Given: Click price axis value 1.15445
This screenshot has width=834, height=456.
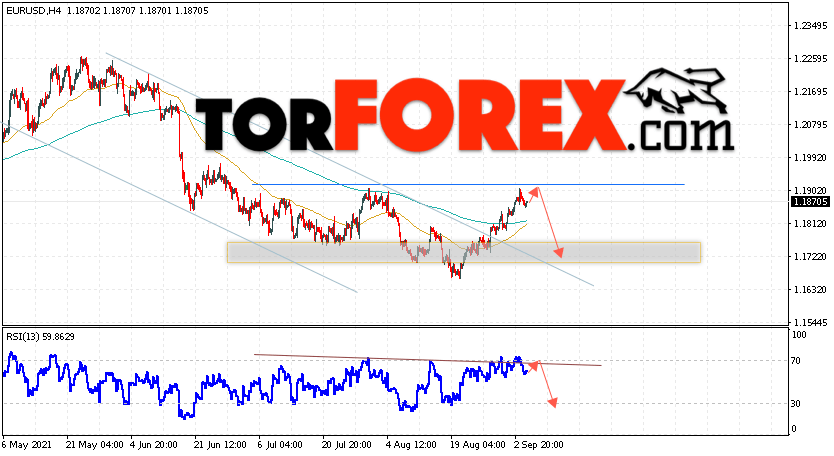Looking at the screenshot, I should click(811, 322).
